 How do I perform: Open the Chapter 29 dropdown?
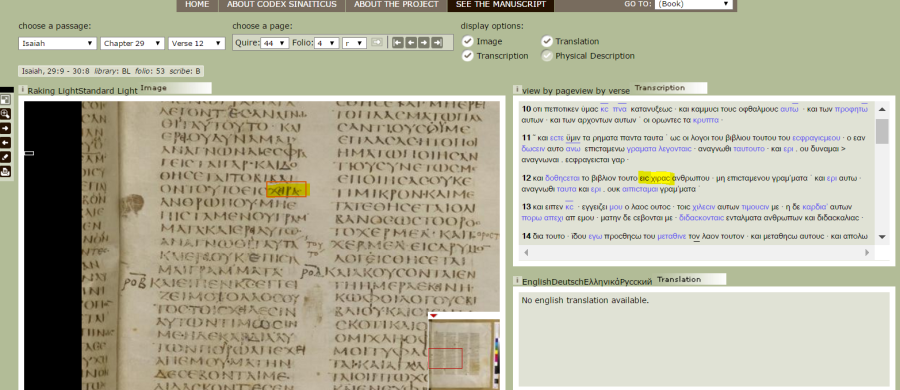pyautogui.click(x=132, y=44)
